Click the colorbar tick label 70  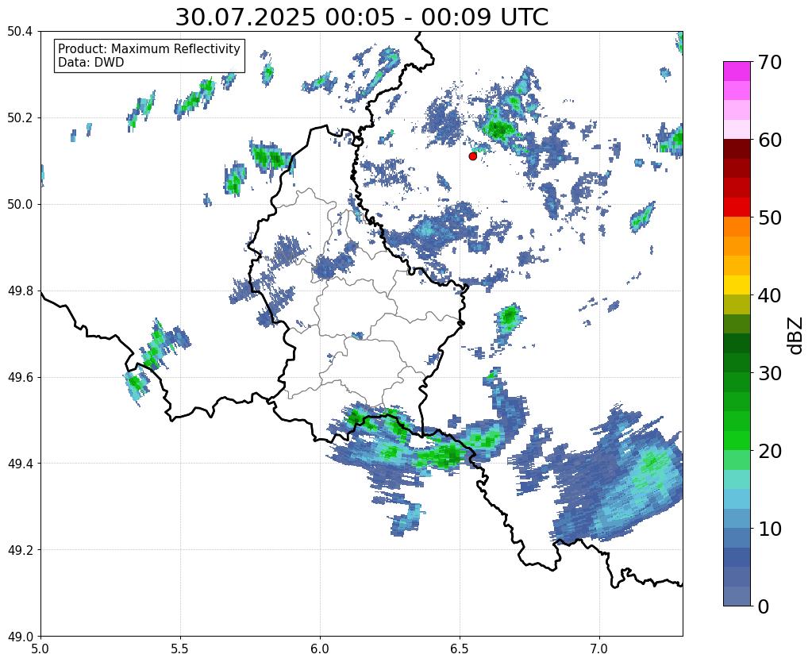(x=769, y=62)
